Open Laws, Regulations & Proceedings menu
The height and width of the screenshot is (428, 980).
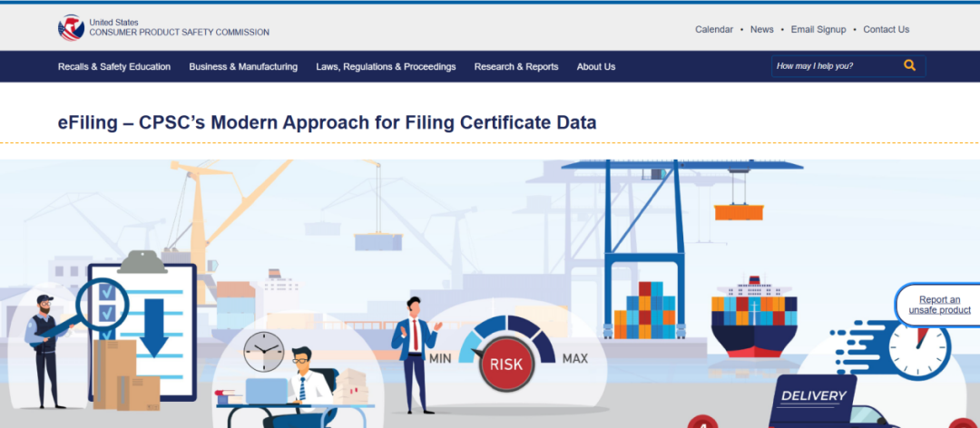pyautogui.click(x=386, y=67)
